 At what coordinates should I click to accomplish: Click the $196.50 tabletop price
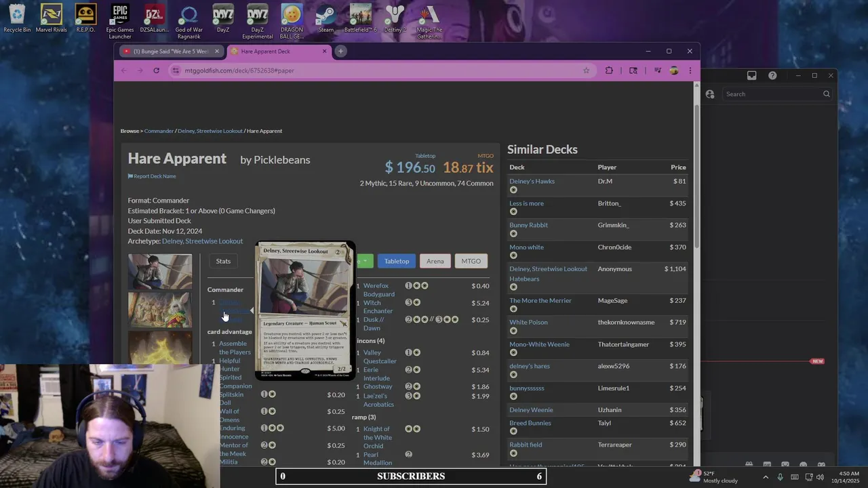click(410, 167)
